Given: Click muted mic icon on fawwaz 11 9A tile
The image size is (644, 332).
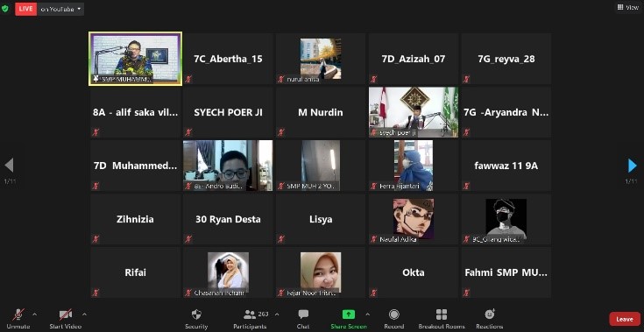Looking at the screenshot, I should click(466, 186).
